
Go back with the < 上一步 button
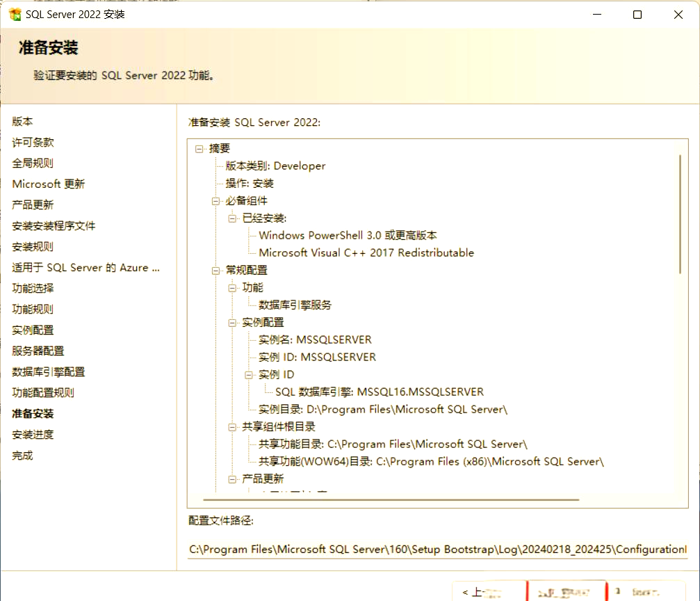point(489,592)
